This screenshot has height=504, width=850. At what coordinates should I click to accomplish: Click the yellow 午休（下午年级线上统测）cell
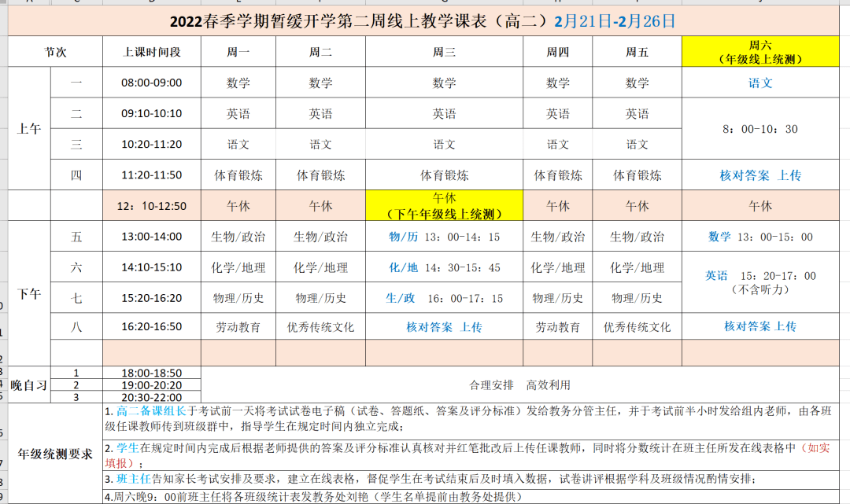pyautogui.click(x=446, y=205)
